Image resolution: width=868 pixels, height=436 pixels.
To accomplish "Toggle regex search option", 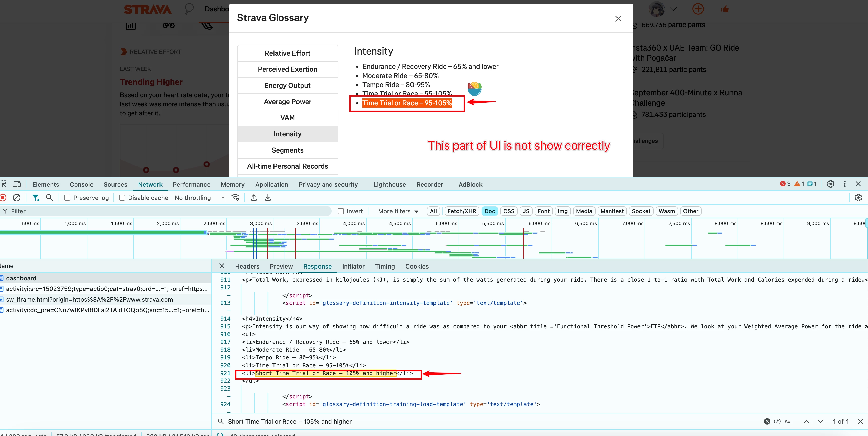I will [x=777, y=421].
